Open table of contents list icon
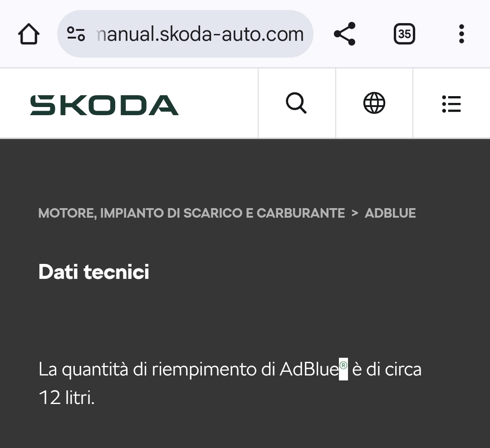 pyautogui.click(x=451, y=104)
